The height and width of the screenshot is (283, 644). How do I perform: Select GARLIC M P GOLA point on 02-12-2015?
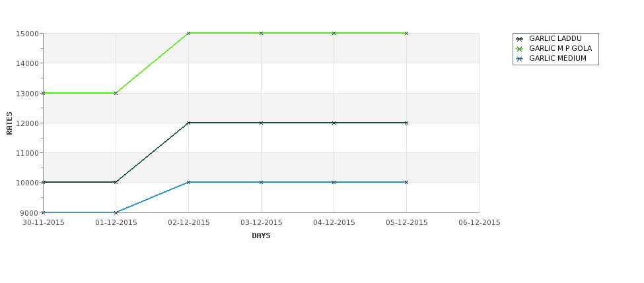(x=188, y=33)
